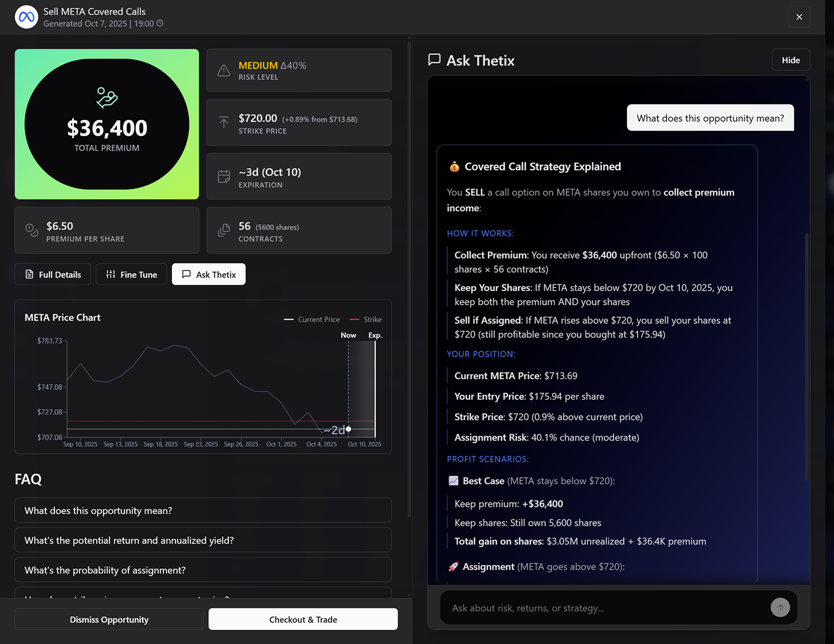The image size is (834, 644).
Task: Hide the Ask Thetix panel
Action: click(x=790, y=60)
